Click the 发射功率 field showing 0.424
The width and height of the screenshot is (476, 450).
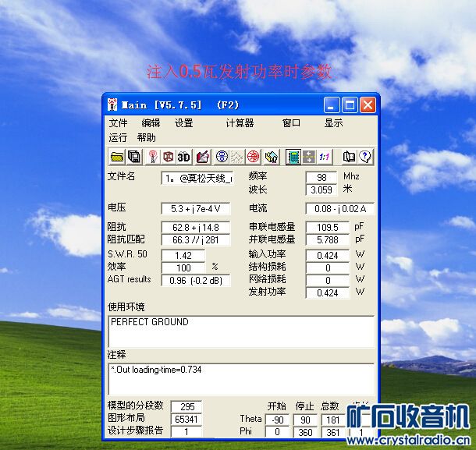pos(327,293)
